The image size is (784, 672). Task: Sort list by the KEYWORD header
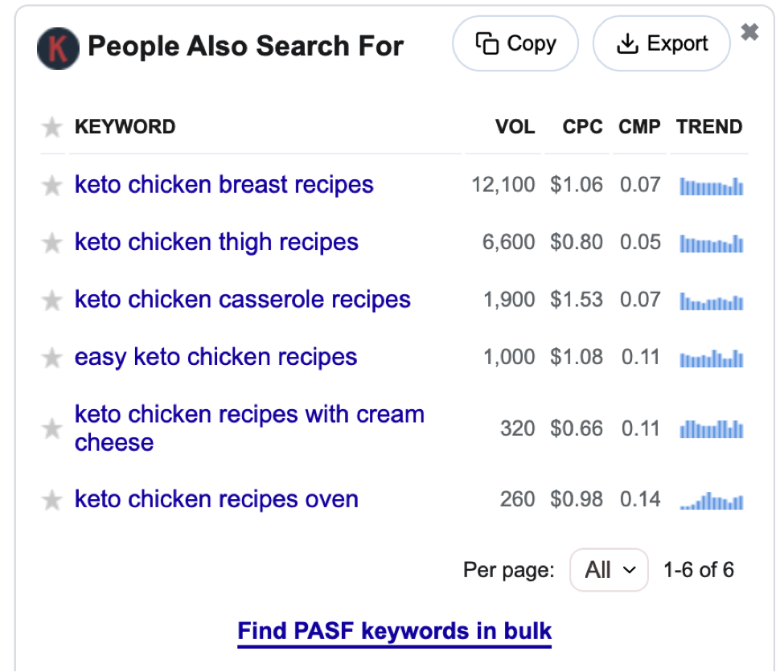pos(125,126)
